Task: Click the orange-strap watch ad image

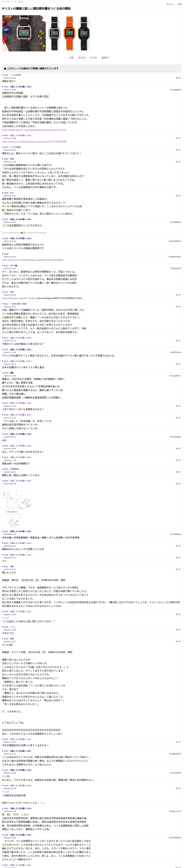Action: [x=69, y=33]
